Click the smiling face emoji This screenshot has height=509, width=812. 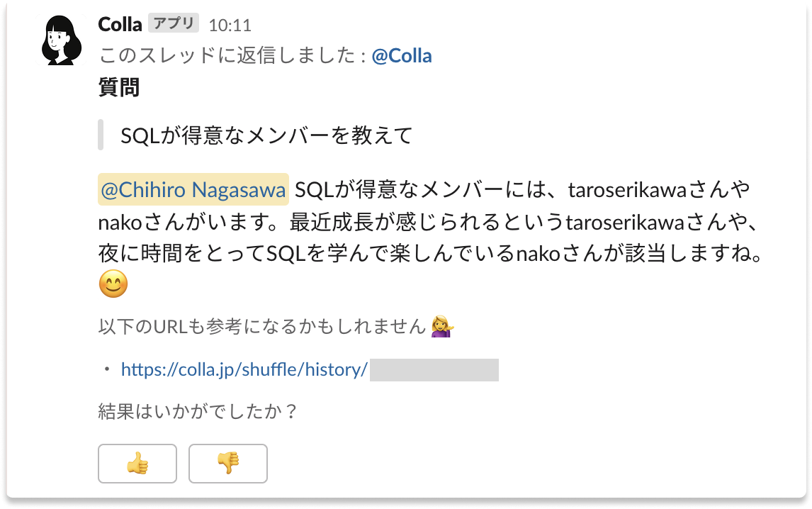113,285
